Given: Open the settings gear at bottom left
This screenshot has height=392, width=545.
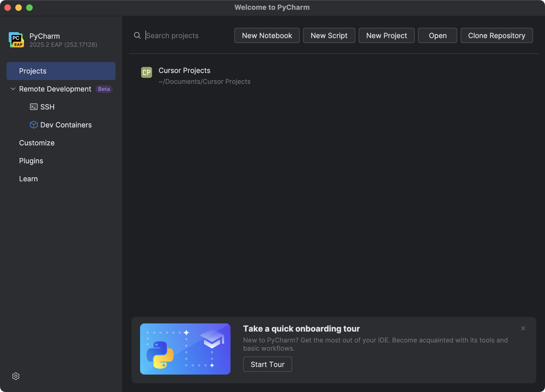Looking at the screenshot, I should [x=16, y=376].
